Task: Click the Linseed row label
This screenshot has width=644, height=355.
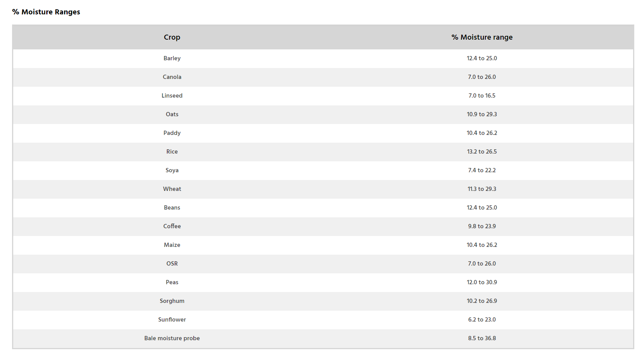Action: [x=172, y=96]
